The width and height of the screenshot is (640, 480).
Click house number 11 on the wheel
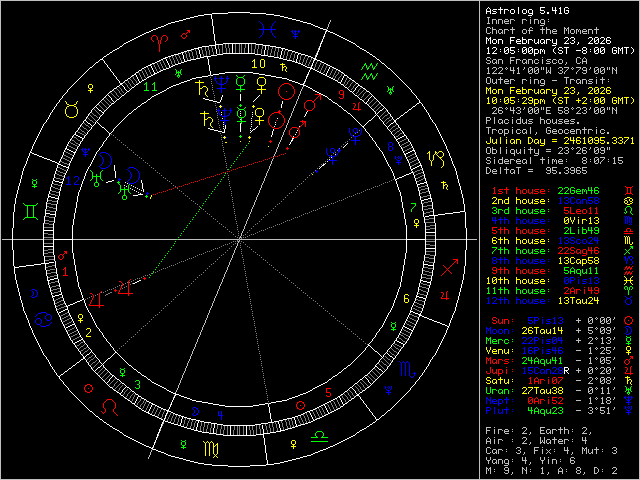coord(151,87)
